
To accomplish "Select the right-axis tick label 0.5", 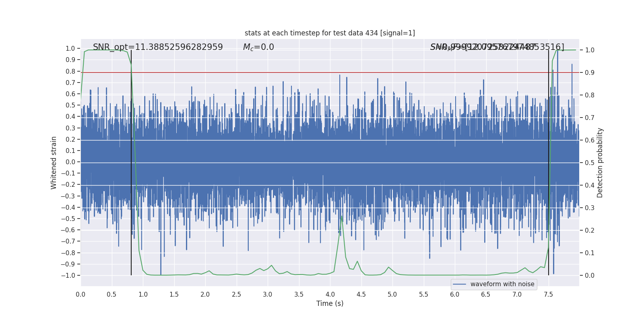I will tap(590, 163).
